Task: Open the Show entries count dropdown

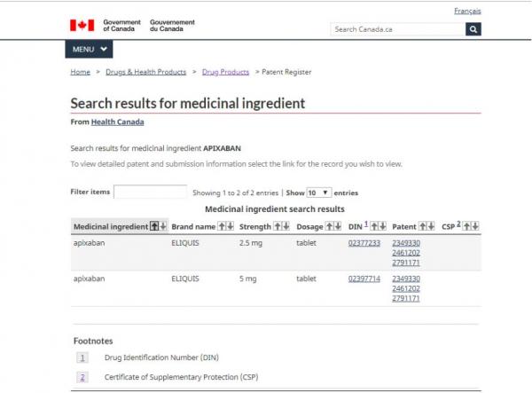Action: tap(318, 193)
